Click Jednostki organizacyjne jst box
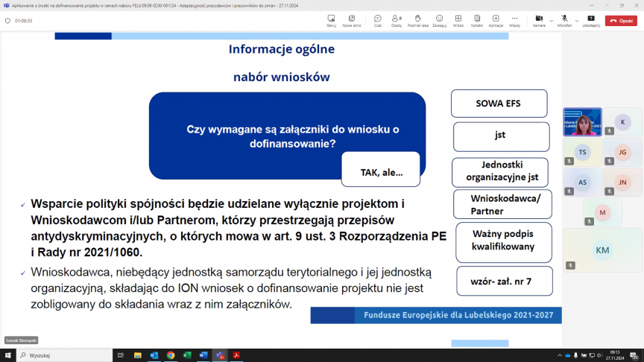Screen dimensions: 644x362 pyautogui.click(x=500, y=172)
